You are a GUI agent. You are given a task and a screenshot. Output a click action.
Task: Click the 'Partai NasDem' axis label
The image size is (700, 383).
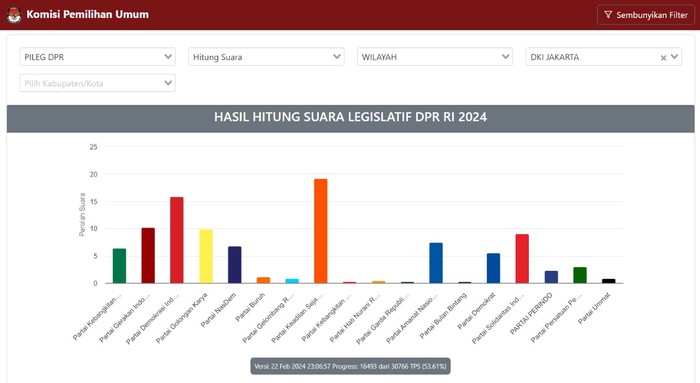coord(218,310)
